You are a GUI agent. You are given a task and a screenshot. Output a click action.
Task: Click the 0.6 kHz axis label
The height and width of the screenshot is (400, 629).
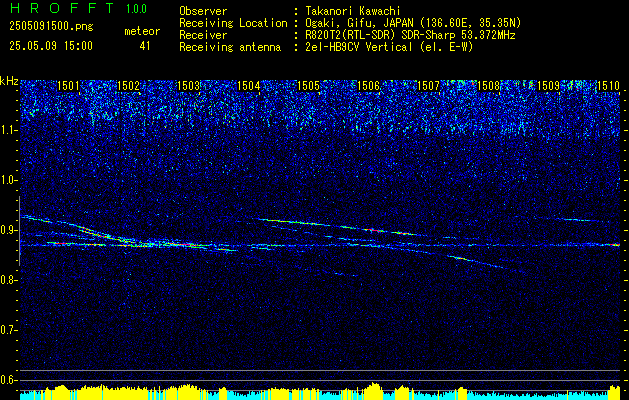[x=7, y=380]
